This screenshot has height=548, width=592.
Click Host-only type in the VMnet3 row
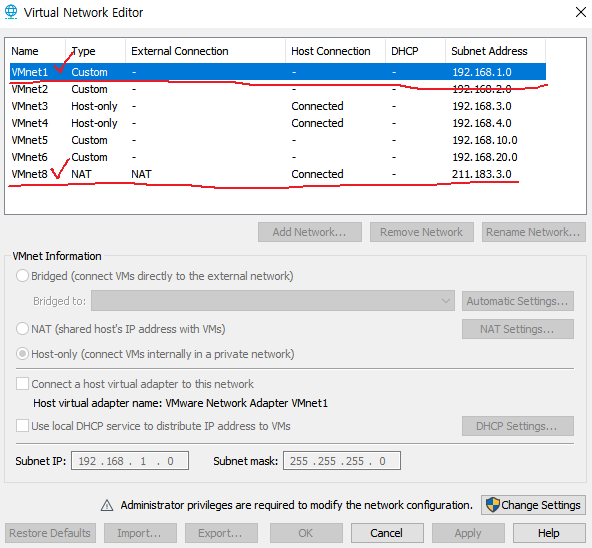tap(94, 107)
